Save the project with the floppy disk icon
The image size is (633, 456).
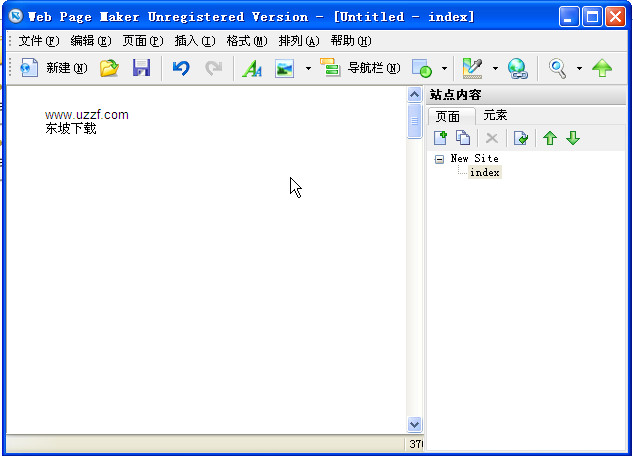coord(141,67)
